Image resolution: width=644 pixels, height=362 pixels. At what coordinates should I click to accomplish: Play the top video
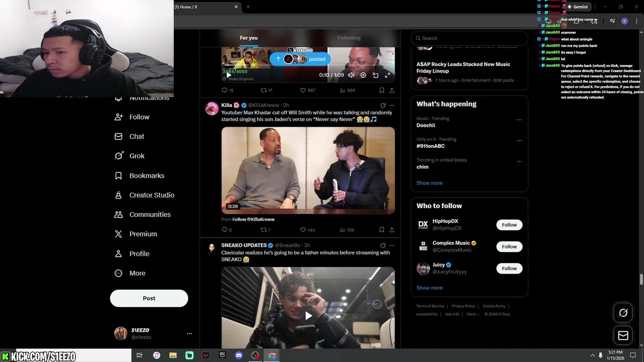coord(228,75)
